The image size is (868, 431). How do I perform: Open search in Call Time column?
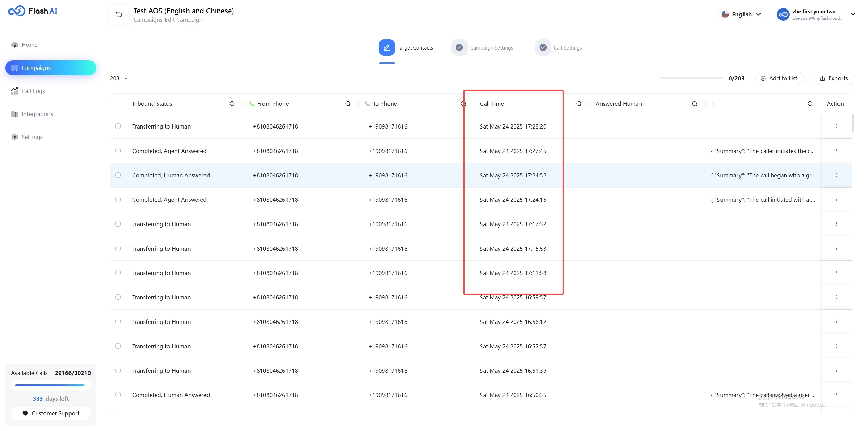coord(579,104)
